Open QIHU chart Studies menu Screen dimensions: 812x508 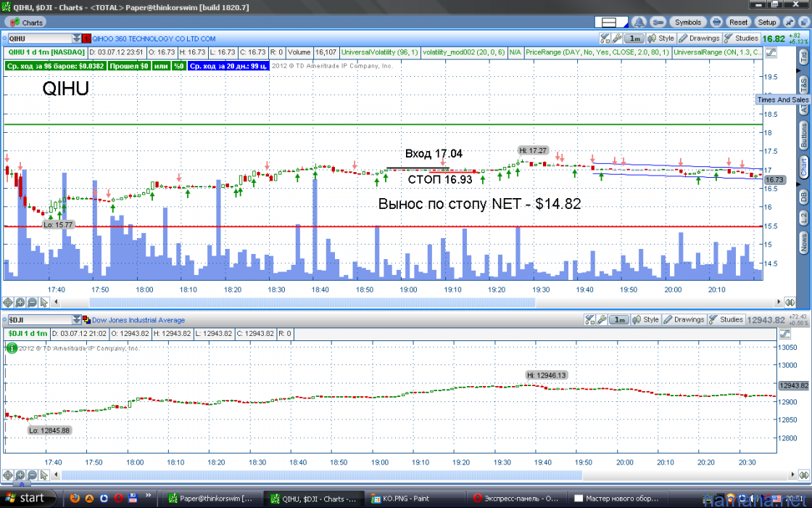click(742, 38)
